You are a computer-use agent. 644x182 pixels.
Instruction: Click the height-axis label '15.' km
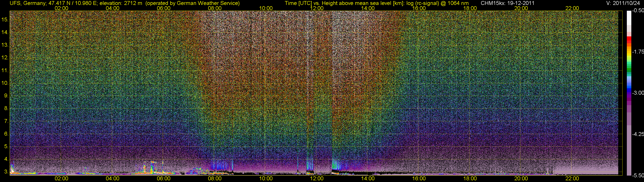coord(5,19)
